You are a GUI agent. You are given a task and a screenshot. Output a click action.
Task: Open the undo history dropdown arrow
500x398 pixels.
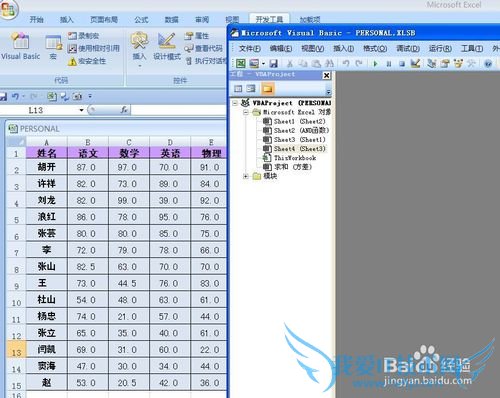click(x=24, y=97)
